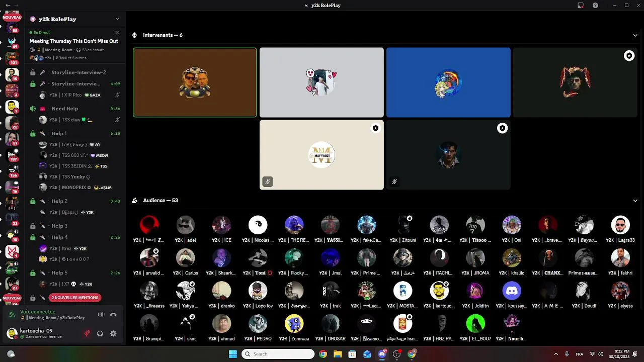Open server icon with 15 badge
This screenshot has height=362, width=644.
pyautogui.click(x=12, y=74)
